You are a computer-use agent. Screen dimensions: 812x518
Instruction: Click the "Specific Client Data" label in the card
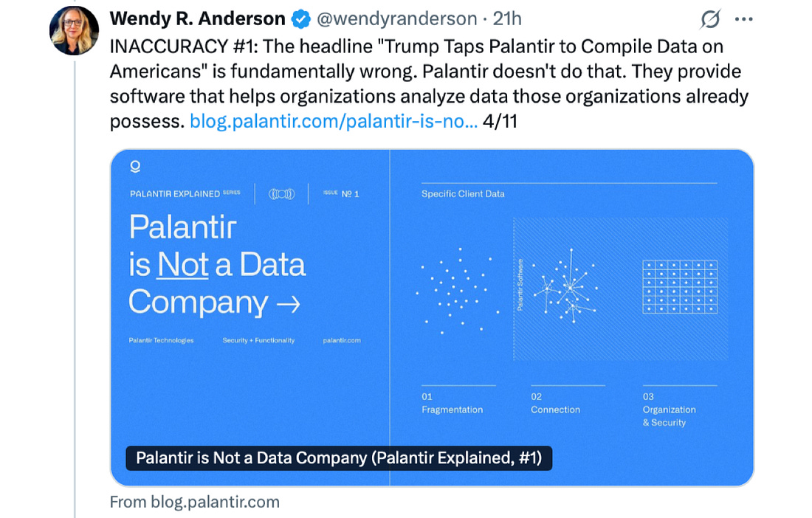point(463,194)
